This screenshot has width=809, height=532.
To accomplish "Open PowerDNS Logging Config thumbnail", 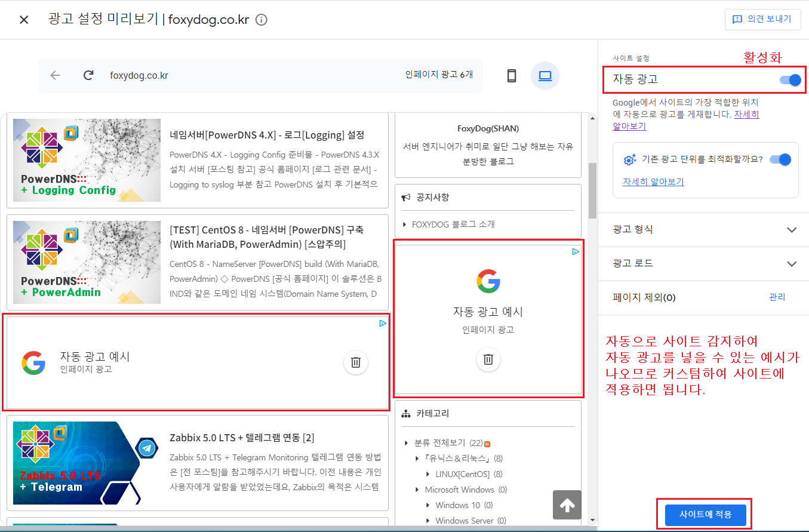I will coord(87,160).
